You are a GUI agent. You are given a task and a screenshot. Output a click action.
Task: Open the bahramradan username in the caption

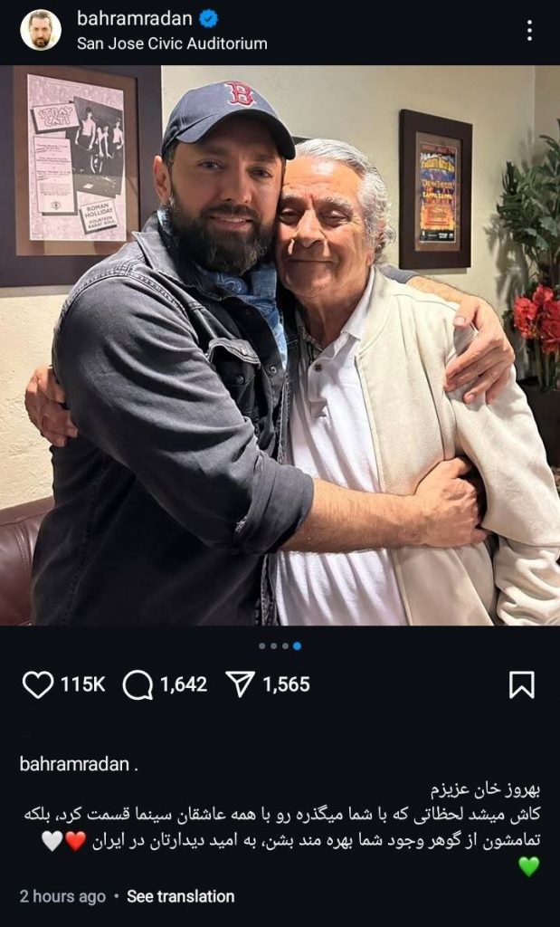[74, 763]
